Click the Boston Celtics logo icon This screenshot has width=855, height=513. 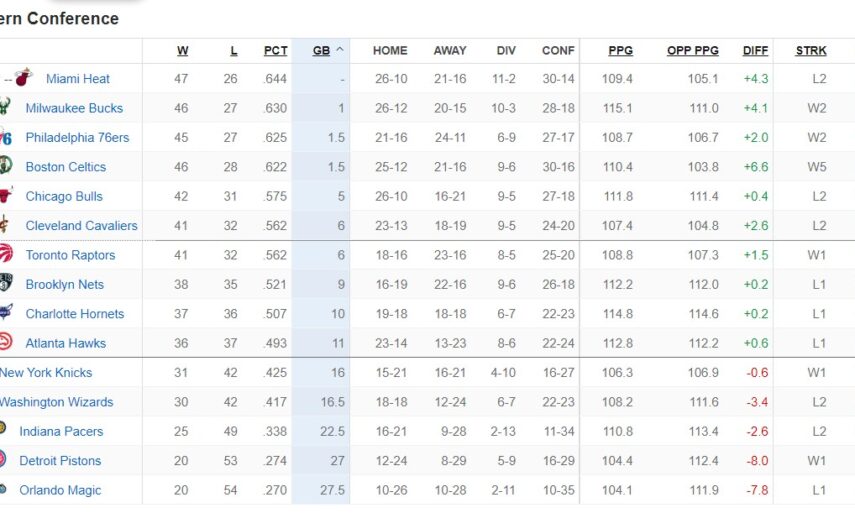5,167
